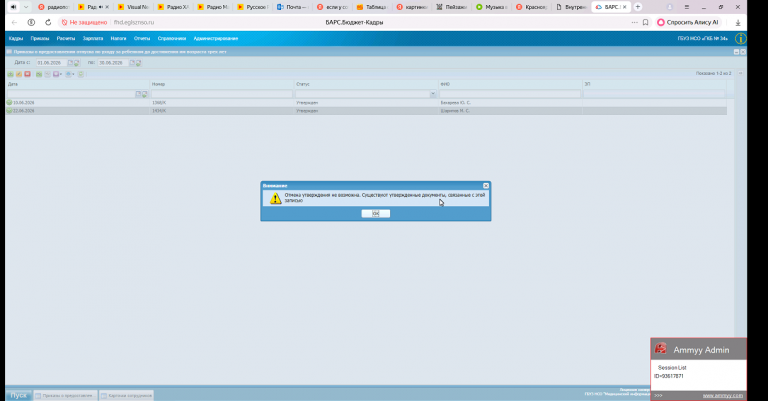This screenshot has width=768, height=401.
Task: Close the warning dialog with its X
Action: tap(486, 186)
